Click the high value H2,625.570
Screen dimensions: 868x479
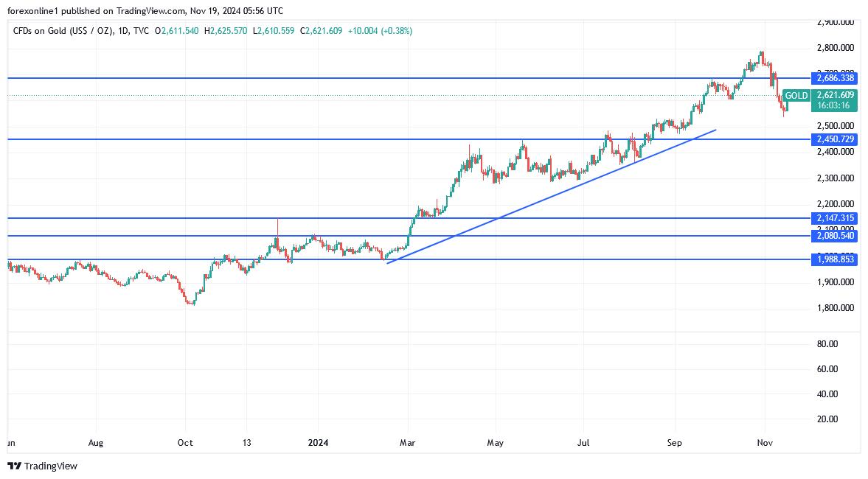click(226, 31)
